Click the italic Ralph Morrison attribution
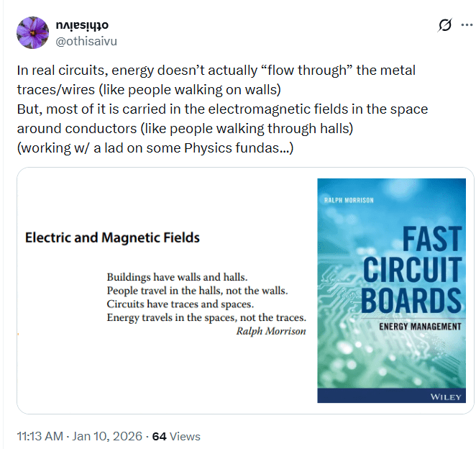The image size is (476, 449). pos(270,332)
